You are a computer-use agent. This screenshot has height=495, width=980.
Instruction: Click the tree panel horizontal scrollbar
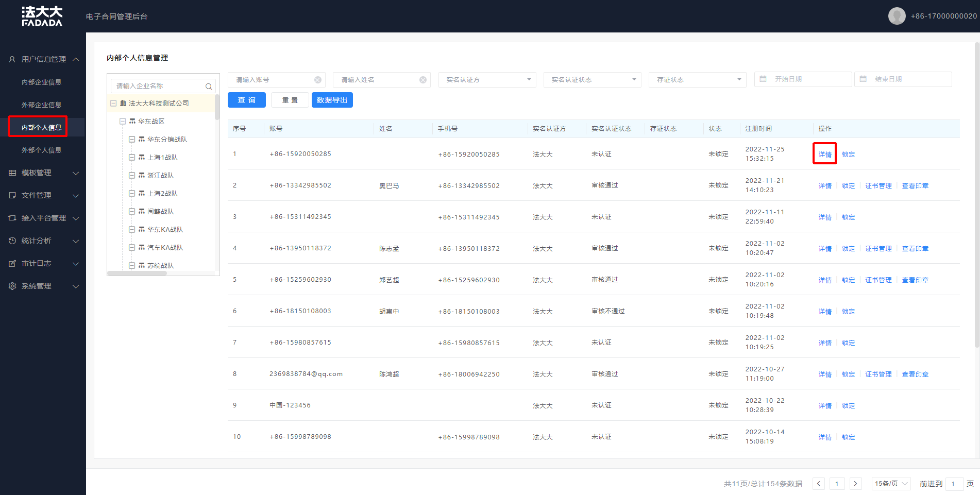[x=137, y=274]
